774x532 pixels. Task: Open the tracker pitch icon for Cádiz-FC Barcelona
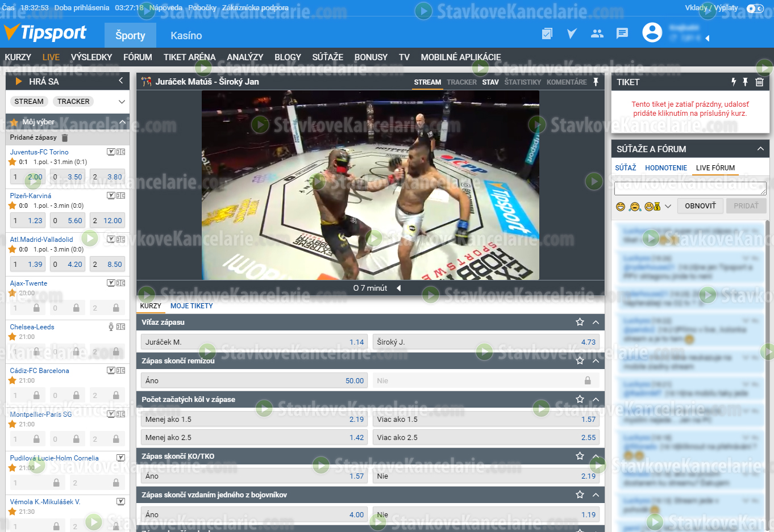(120, 370)
